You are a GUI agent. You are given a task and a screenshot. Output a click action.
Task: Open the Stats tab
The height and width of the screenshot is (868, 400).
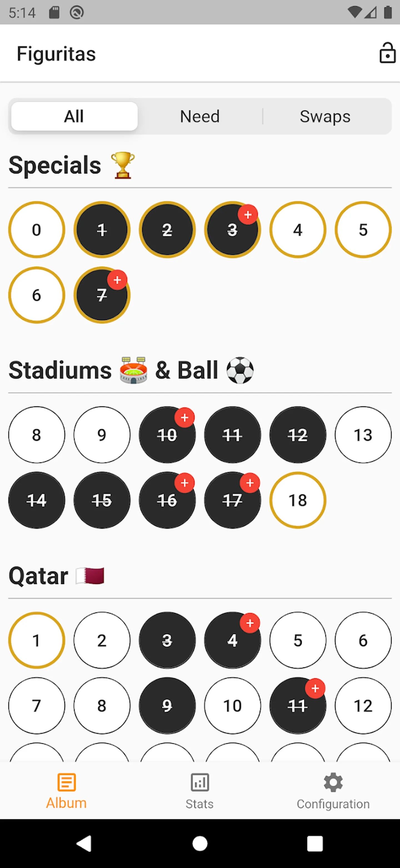(x=200, y=790)
